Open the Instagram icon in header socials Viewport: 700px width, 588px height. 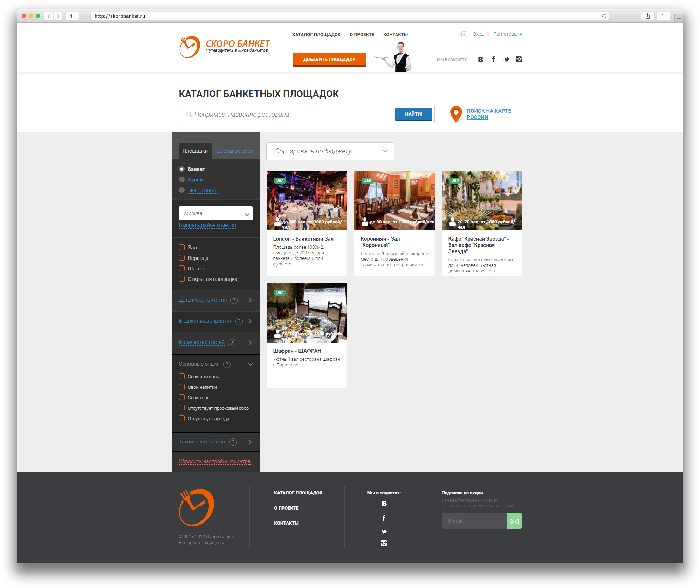(x=519, y=59)
